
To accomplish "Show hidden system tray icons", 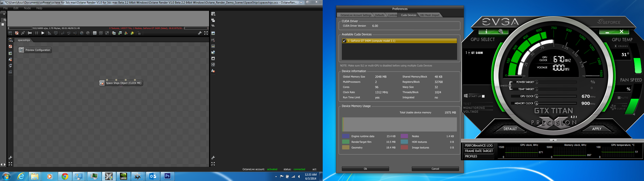I will click(x=276, y=177).
